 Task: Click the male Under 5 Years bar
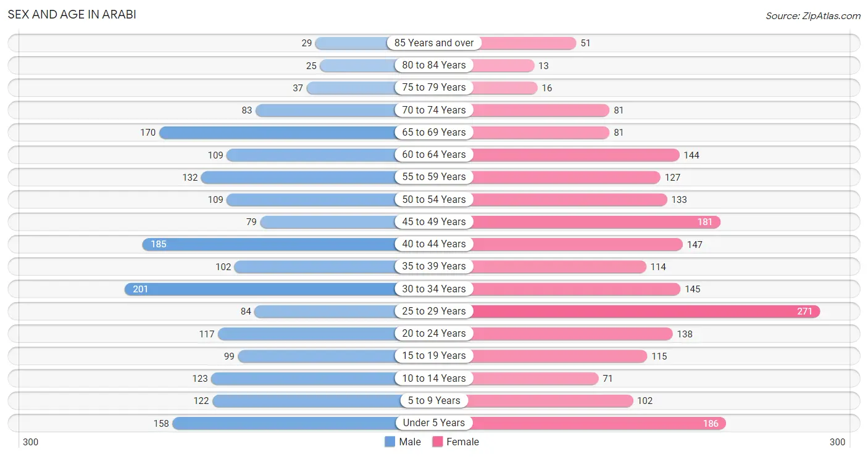284,423
